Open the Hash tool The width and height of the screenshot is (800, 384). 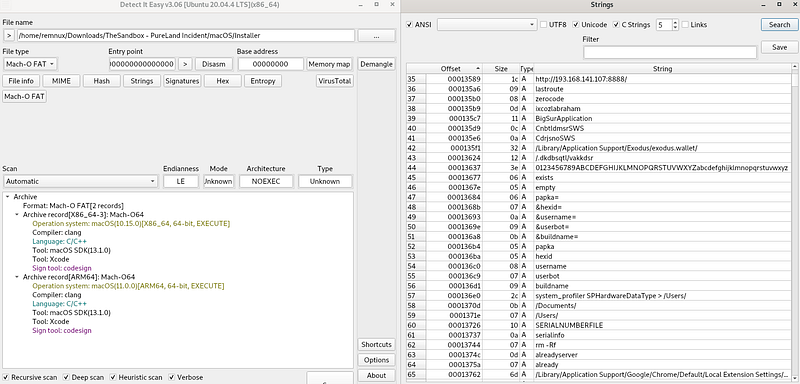102,81
